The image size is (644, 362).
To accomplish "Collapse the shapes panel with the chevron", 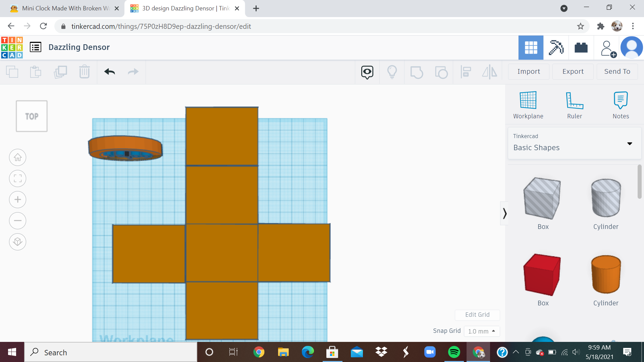I will click(504, 213).
